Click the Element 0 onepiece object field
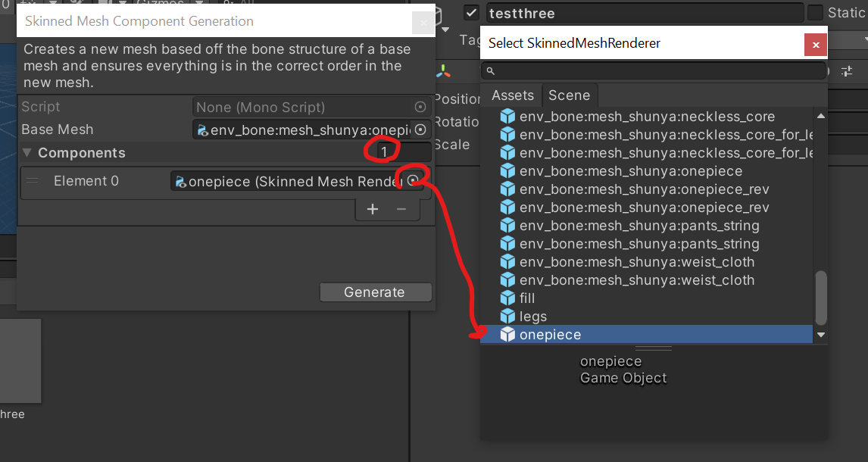Screen dimensions: 868x462 [297, 181]
